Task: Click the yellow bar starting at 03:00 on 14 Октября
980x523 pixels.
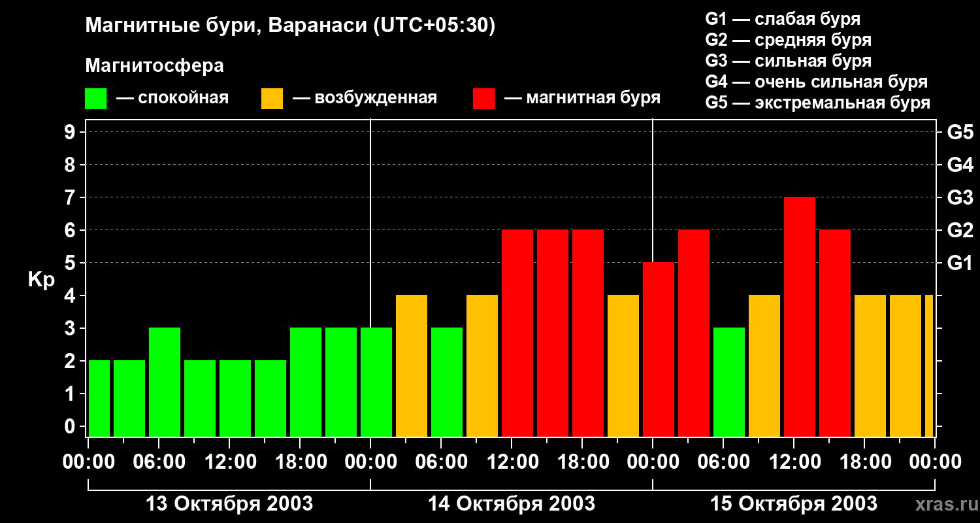Action: [412, 365]
